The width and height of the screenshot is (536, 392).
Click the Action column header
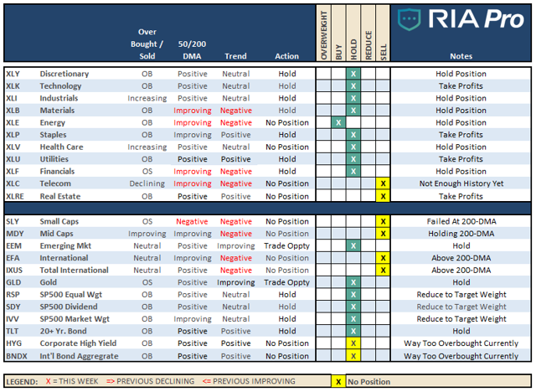286,56
